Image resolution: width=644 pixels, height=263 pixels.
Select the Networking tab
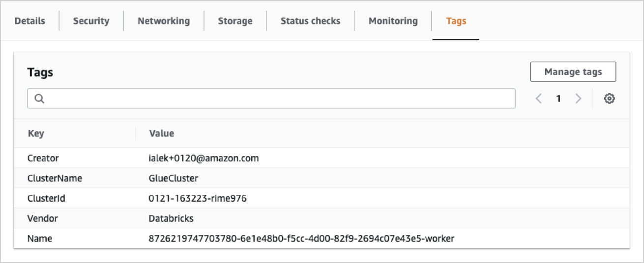pyautogui.click(x=163, y=21)
